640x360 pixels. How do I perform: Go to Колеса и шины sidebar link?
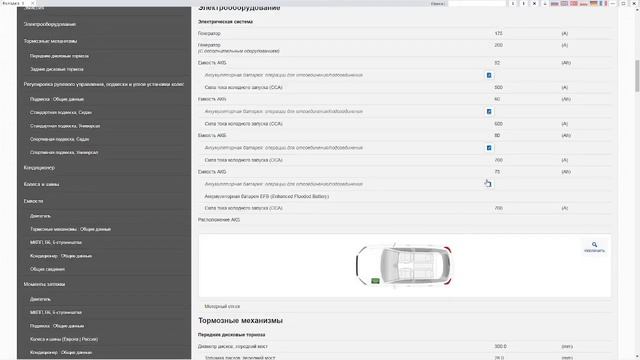pos(41,184)
